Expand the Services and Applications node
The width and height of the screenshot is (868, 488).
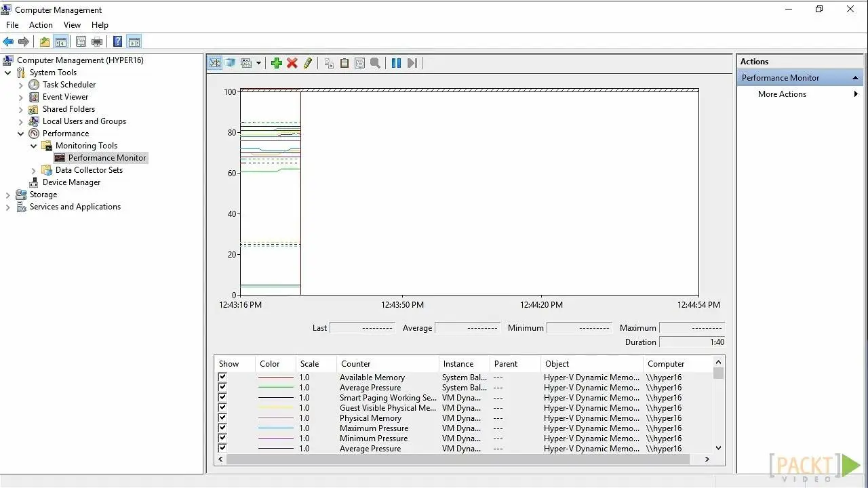8,207
